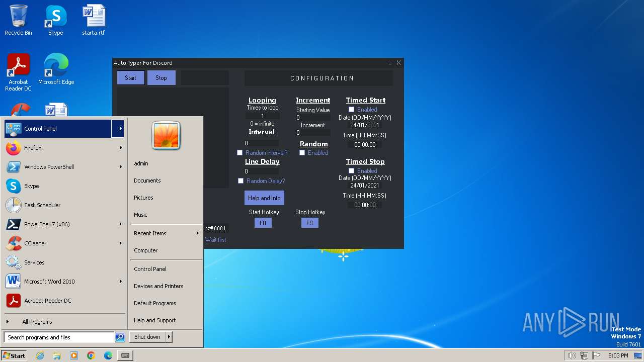Open the Recycle Bin desktop icon

(x=18, y=20)
